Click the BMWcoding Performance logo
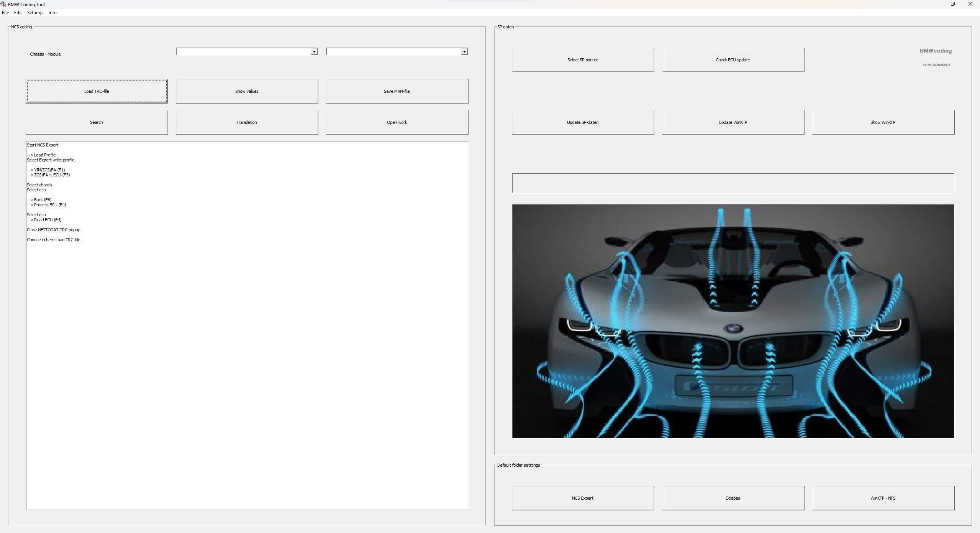 point(936,57)
